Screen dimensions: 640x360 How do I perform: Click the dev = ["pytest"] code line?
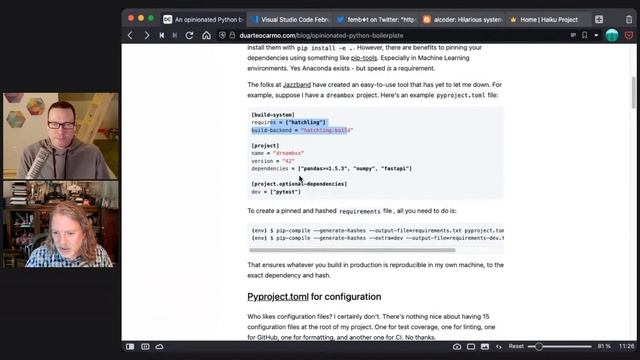(x=276, y=192)
